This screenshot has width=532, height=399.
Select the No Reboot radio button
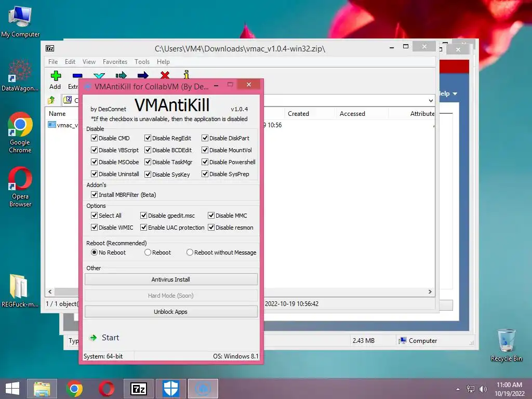[95, 252]
